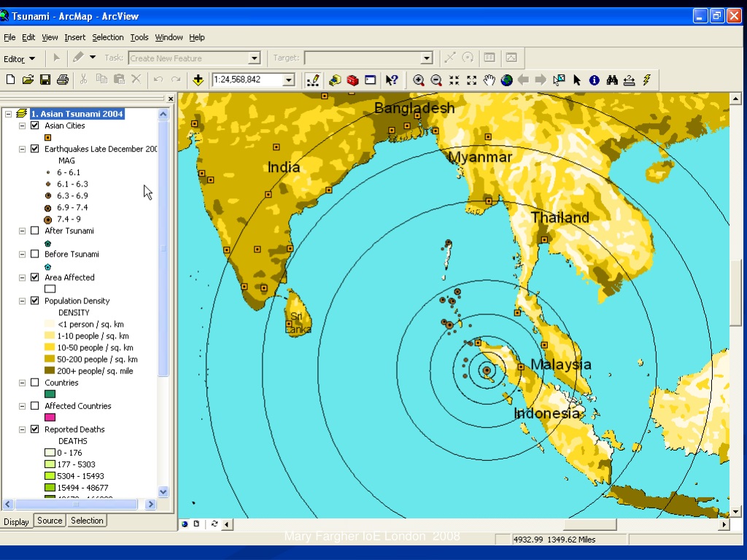This screenshot has height=560, width=747.
Task: Toggle the Population Density layer
Action: tap(35, 300)
